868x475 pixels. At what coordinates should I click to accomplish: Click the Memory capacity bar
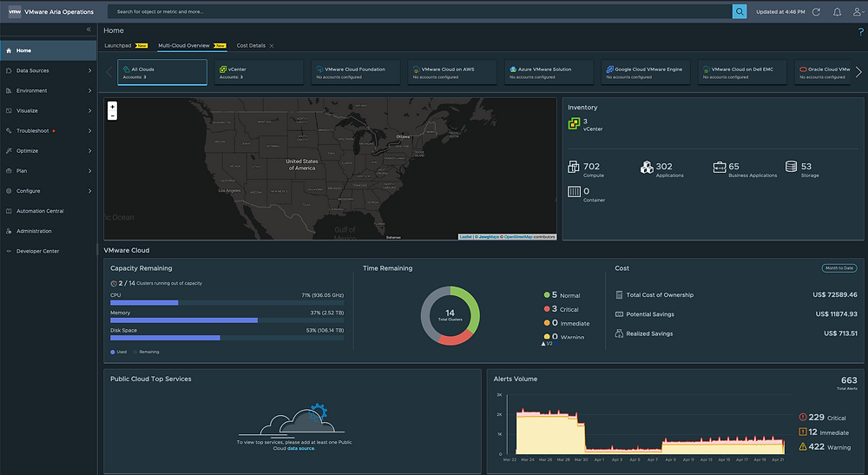tap(227, 320)
